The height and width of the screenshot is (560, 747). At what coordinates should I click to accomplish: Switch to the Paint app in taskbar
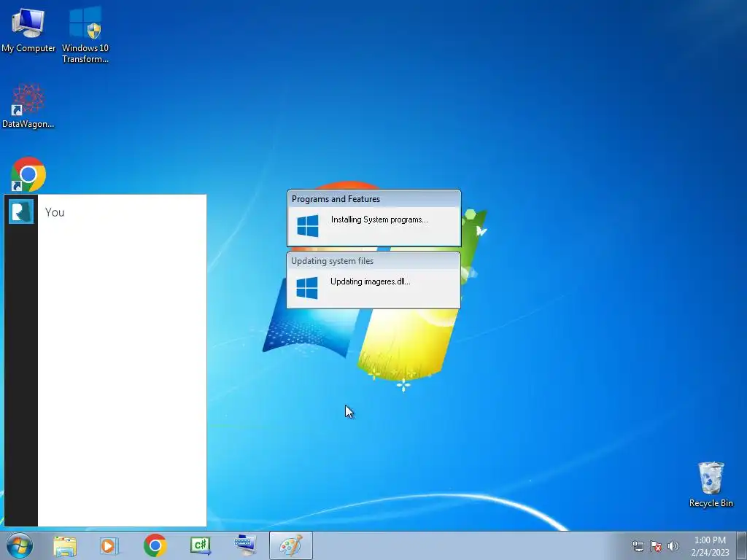pyautogui.click(x=291, y=545)
